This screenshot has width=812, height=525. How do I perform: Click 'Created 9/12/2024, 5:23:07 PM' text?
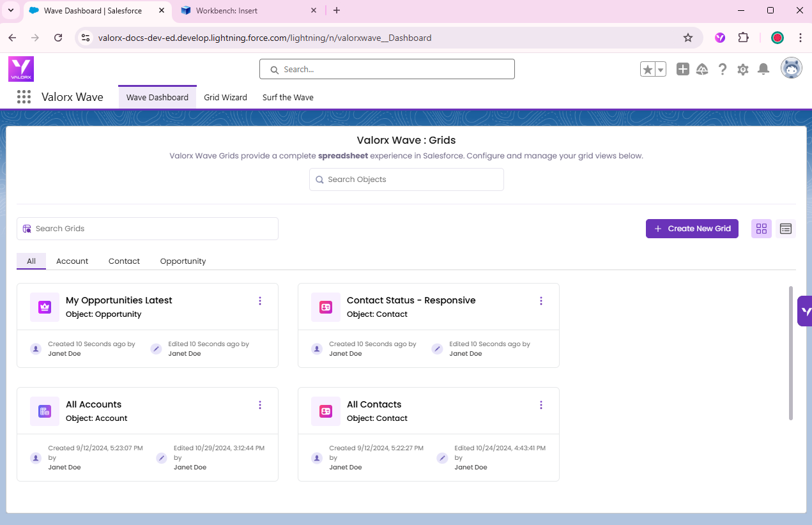[96, 448]
